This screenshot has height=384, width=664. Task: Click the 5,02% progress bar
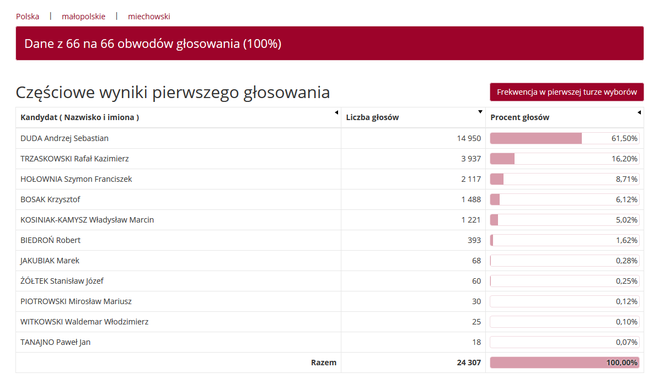(564, 219)
